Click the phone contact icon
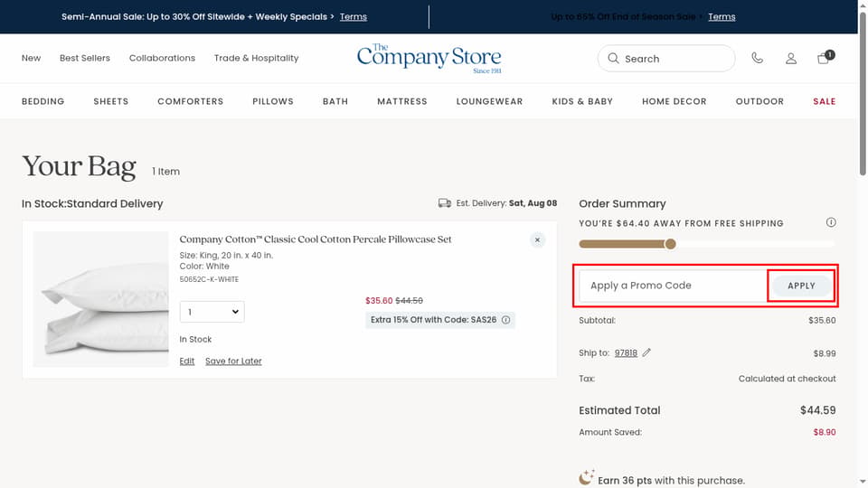 [x=758, y=58]
